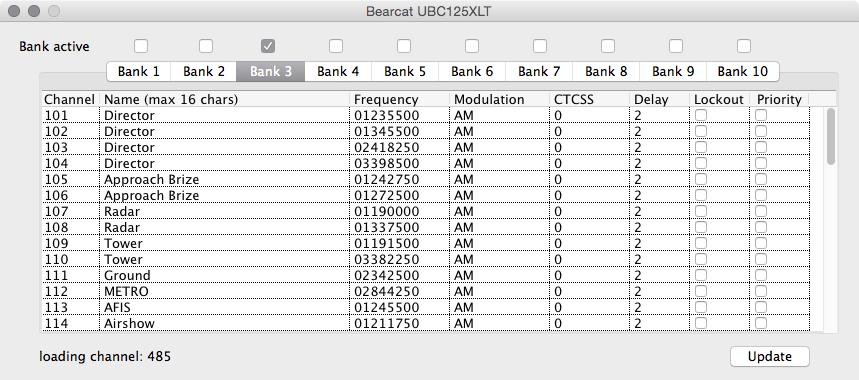This screenshot has height=380, width=859.
Task: Uncheck the Bank active checkbox above Bank 3
Action: click(x=268, y=46)
